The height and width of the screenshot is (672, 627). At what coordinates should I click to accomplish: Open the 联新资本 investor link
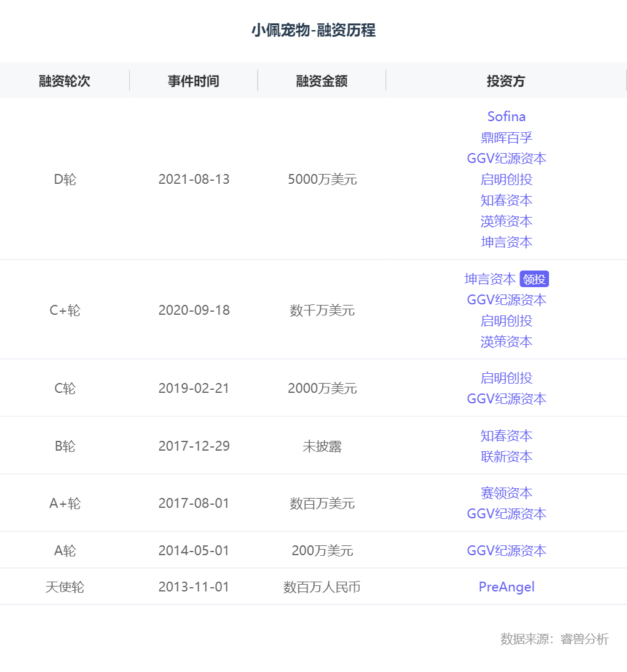506,457
